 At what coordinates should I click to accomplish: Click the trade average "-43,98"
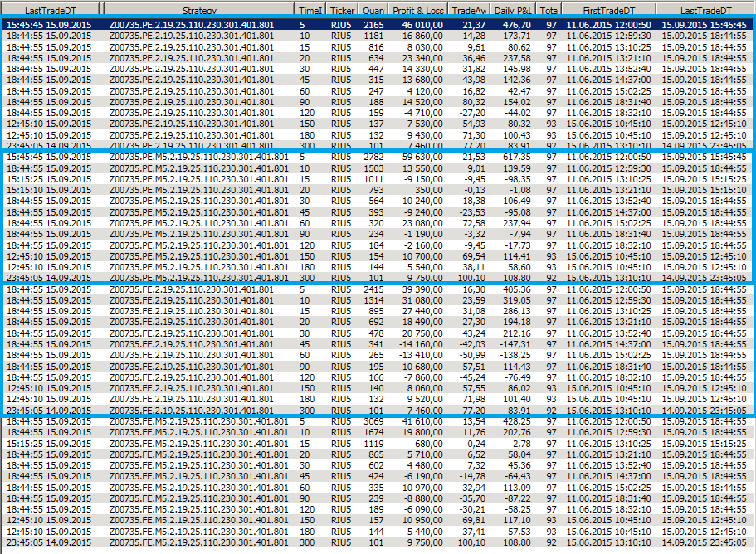(x=471, y=80)
